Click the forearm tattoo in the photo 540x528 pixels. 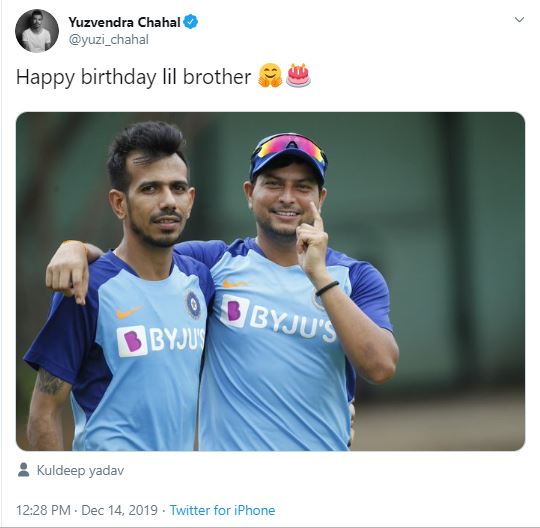tap(49, 382)
